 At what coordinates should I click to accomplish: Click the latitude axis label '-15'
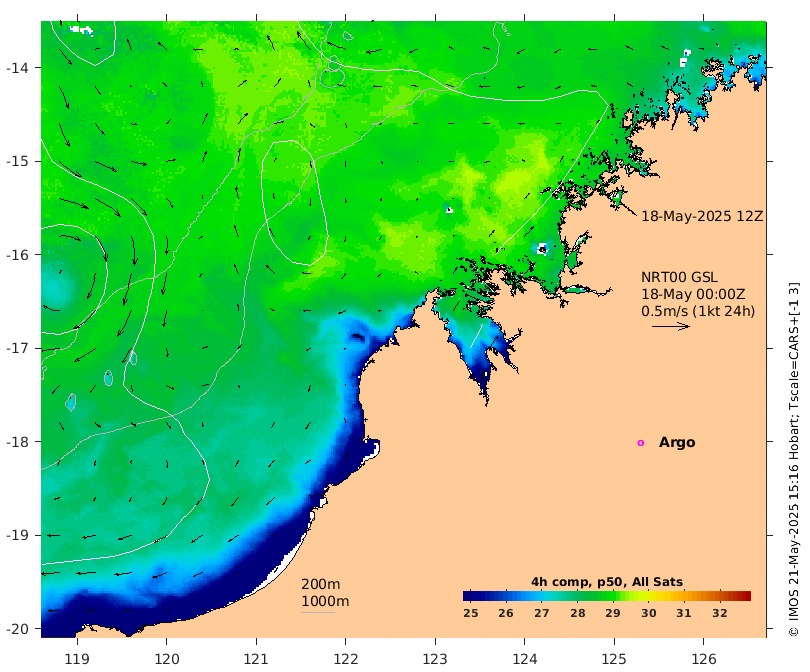[17, 161]
